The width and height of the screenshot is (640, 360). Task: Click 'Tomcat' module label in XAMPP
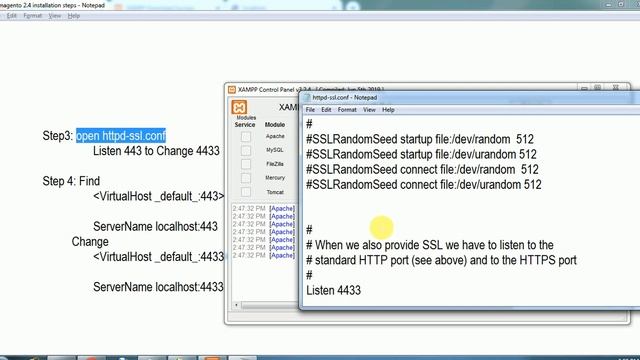pos(275,192)
